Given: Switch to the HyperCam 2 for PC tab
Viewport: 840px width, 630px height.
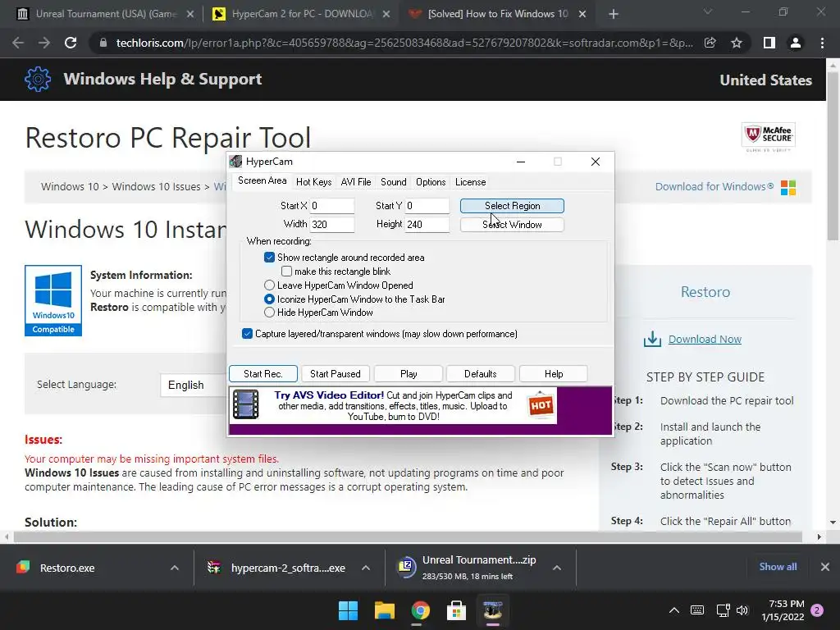Looking at the screenshot, I should [301, 14].
